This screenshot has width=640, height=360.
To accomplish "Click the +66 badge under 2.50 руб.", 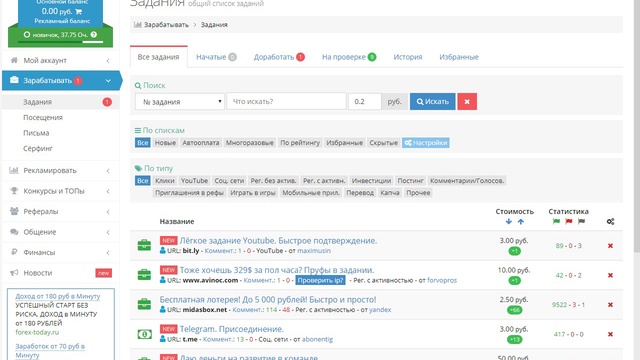I will tap(514, 310).
